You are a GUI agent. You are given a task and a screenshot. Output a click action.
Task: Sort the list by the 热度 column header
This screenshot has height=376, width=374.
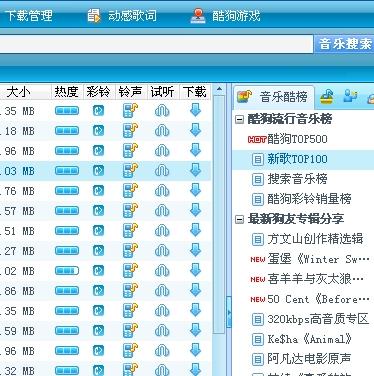pyautogui.click(x=67, y=92)
